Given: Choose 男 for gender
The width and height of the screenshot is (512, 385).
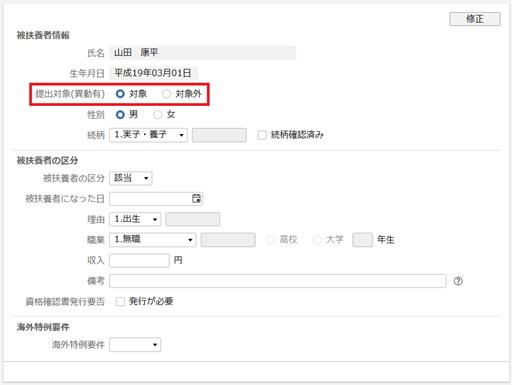Looking at the screenshot, I should point(120,115).
